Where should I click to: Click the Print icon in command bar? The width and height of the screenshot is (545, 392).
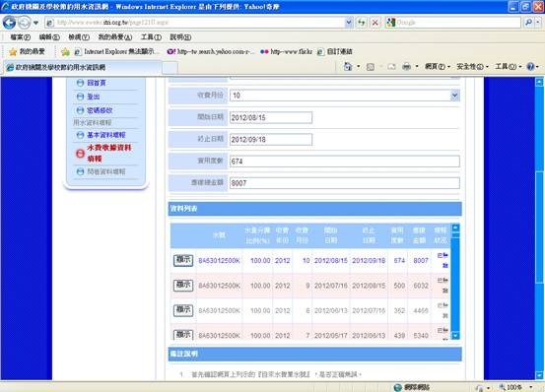(406, 66)
